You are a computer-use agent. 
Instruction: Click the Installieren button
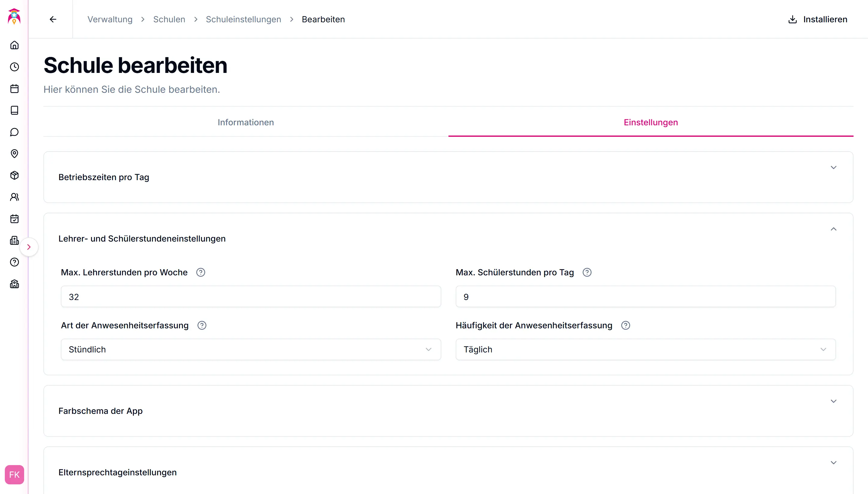point(817,19)
